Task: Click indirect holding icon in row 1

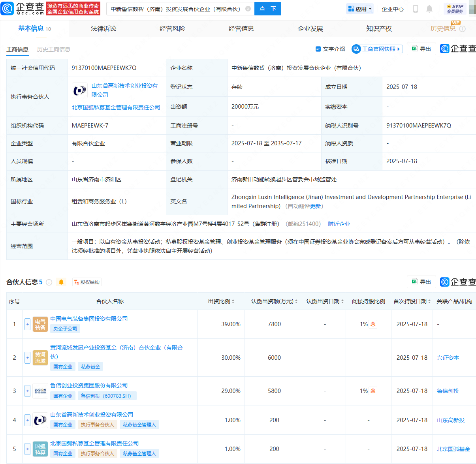Action: pyautogui.click(x=373, y=324)
